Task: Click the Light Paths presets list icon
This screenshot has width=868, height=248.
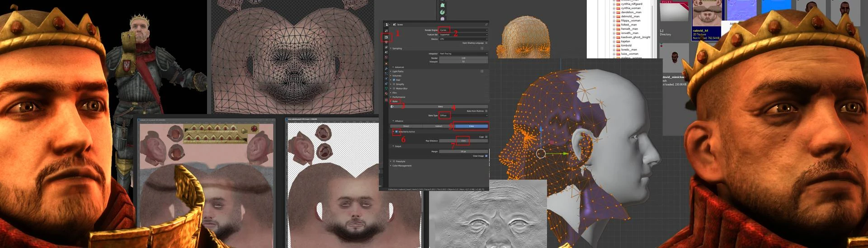Action: point(482,71)
